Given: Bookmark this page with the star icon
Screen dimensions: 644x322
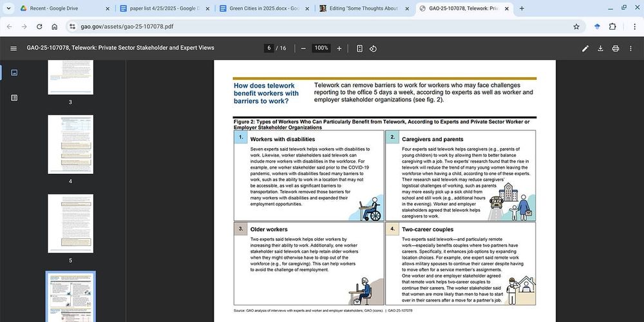Looking at the screenshot, I should point(576,26).
